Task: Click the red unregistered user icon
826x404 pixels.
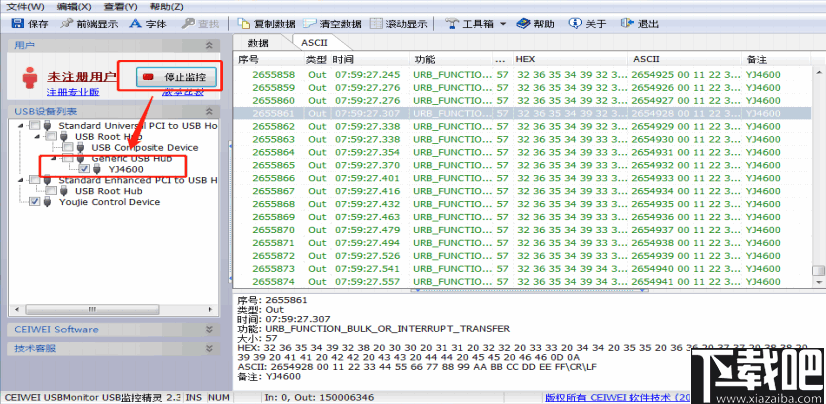Action: (x=30, y=77)
